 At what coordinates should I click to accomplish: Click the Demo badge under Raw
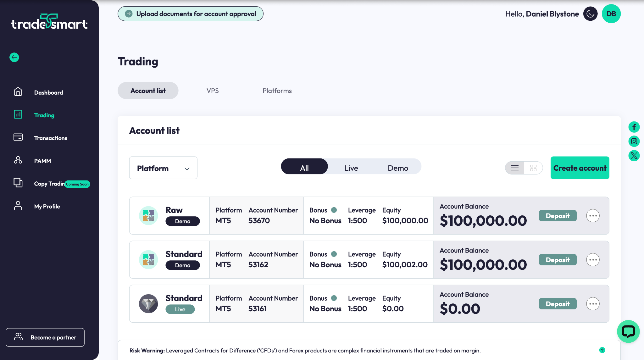point(182,221)
